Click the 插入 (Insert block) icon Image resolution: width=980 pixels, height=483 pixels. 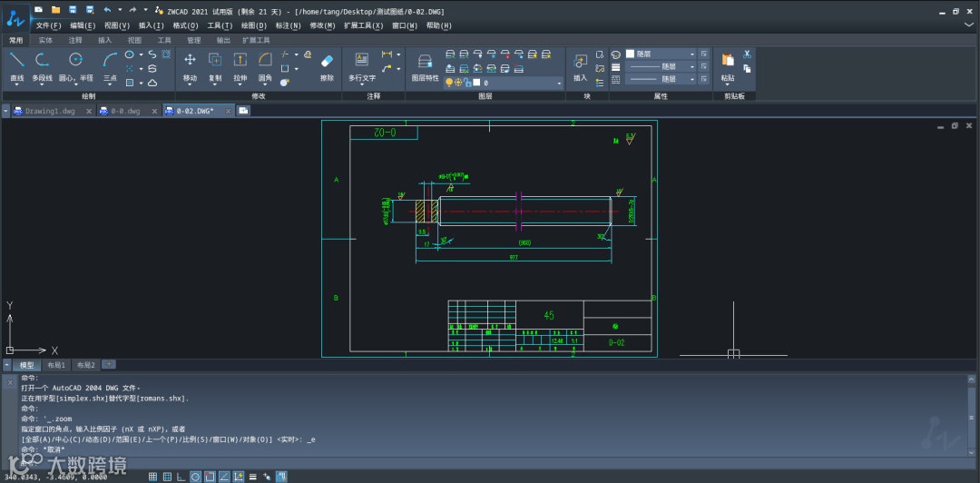(x=580, y=63)
